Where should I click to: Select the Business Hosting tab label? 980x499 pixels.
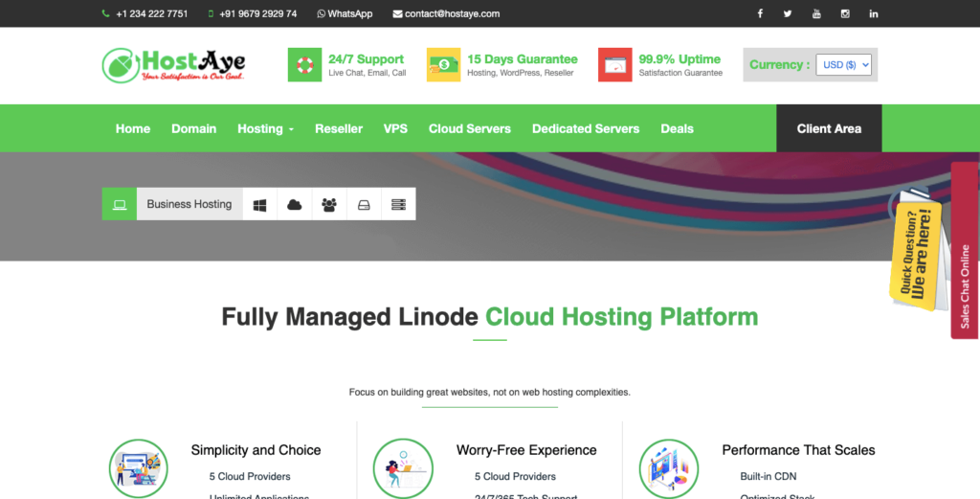tap(189, 204)
